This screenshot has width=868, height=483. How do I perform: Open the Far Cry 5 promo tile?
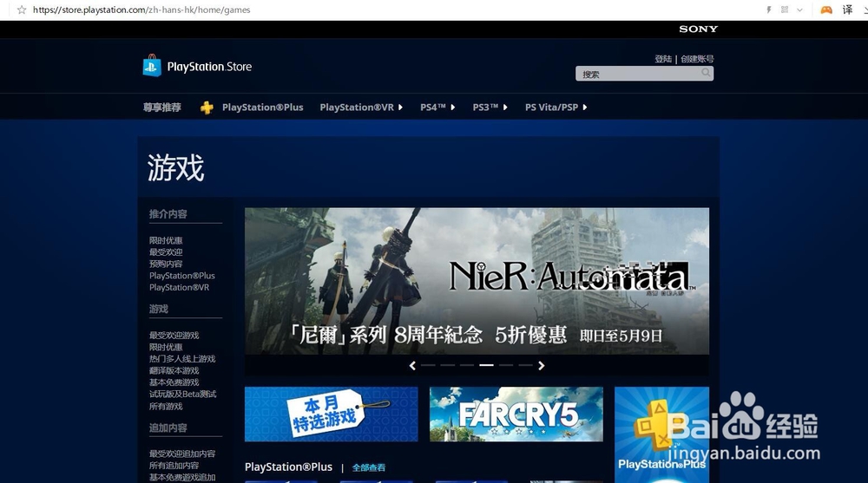point(516,414)
